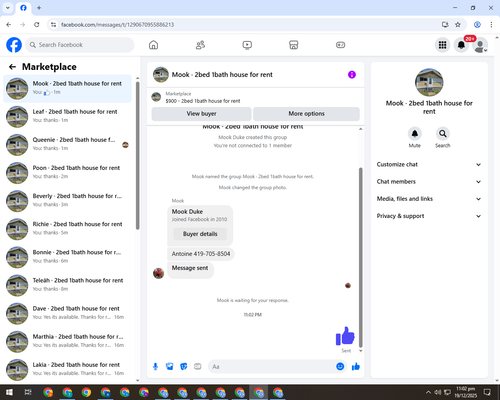500x400 pixels.
Task: Open the Friends icon in top navigation
Action: point(200,45)
